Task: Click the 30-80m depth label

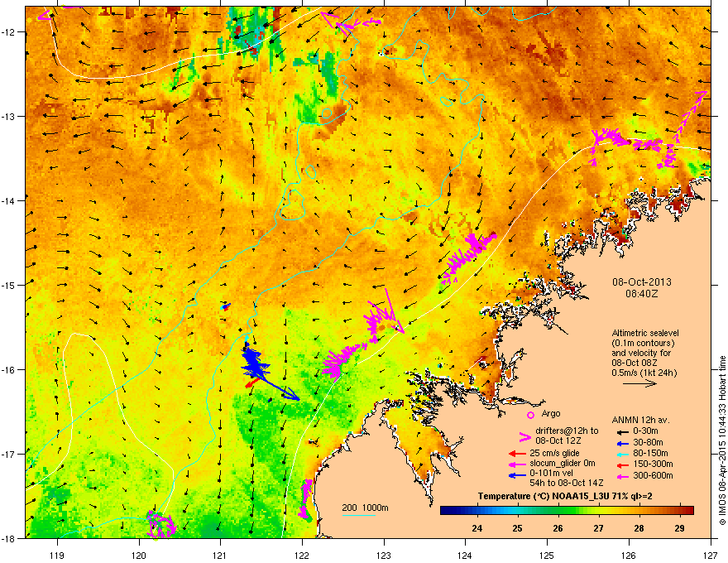Action: 648,443
